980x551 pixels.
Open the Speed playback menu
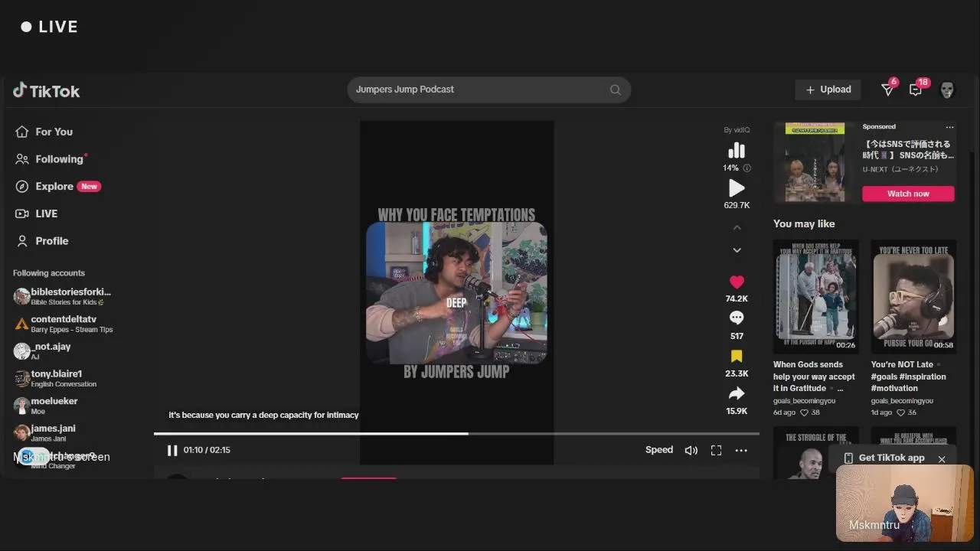click(x=659, y=450)
